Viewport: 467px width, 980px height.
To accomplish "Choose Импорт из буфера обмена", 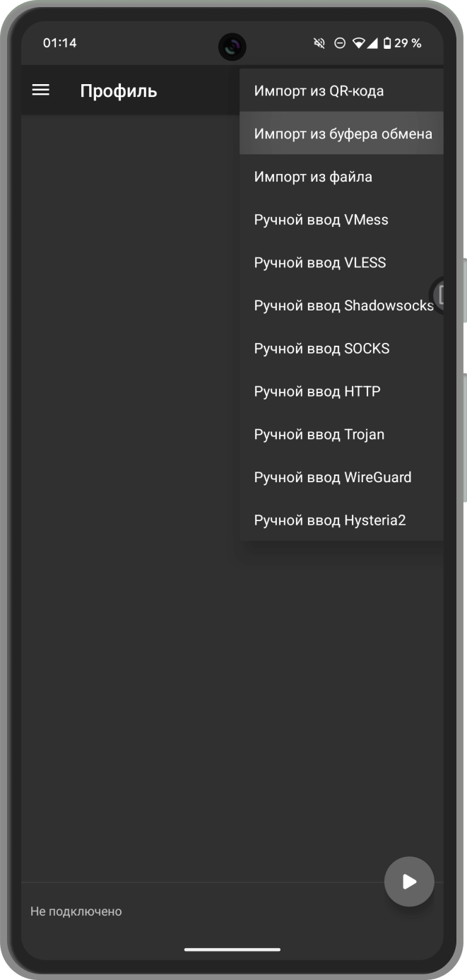I will [341, 133].
